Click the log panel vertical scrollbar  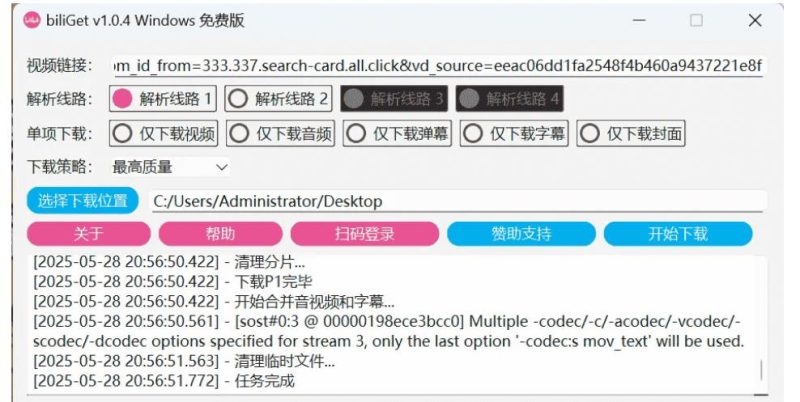761,370
